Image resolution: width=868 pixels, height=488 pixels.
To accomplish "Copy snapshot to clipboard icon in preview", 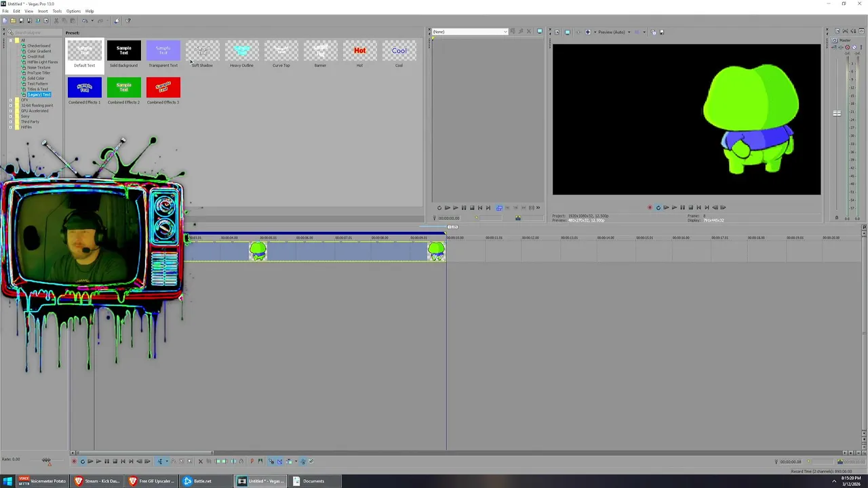I will [654, 32].
